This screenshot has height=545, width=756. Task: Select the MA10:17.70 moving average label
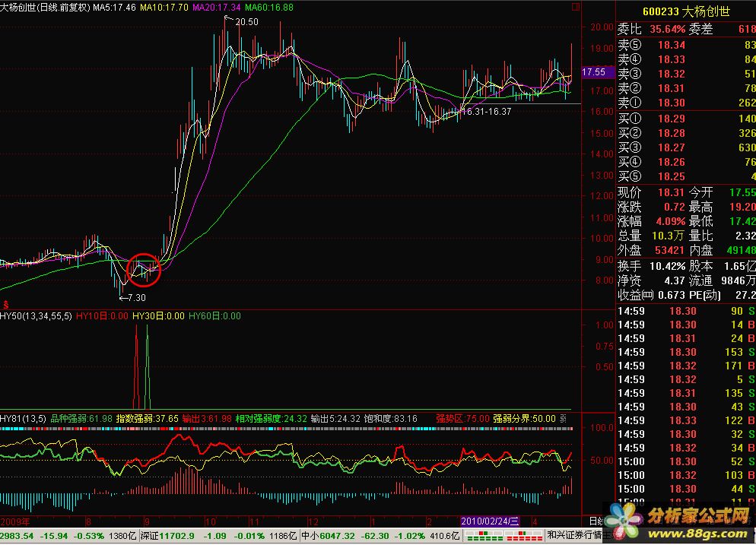[164, 8]
